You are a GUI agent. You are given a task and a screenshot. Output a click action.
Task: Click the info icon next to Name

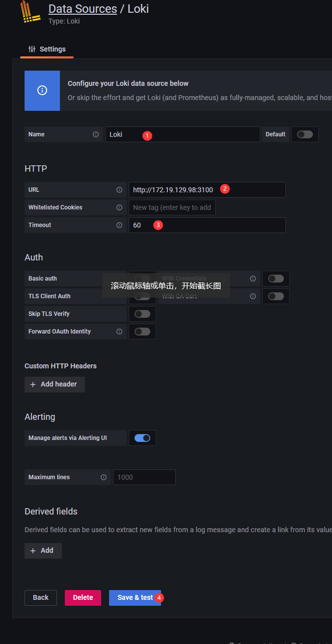pyautogui.click(x=96, y=134)
